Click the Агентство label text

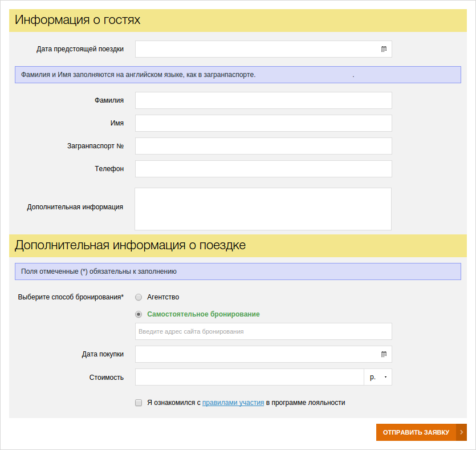163,297
